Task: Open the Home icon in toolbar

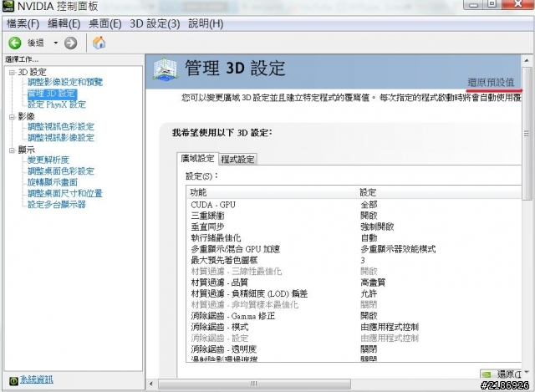Action: click(x=99, y=43)
